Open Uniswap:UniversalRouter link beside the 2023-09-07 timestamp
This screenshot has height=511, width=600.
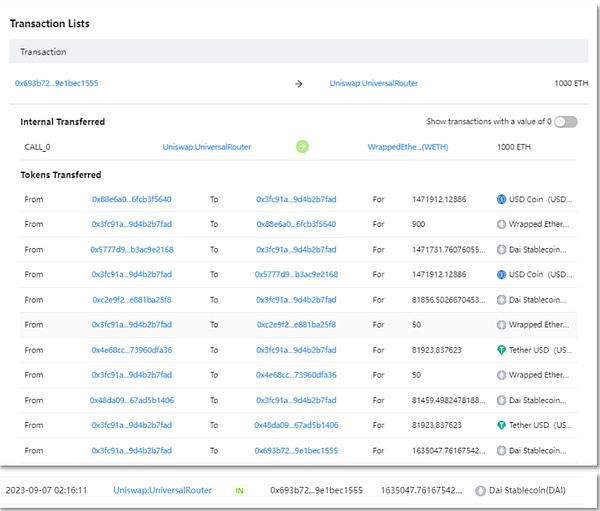[162, 491]
